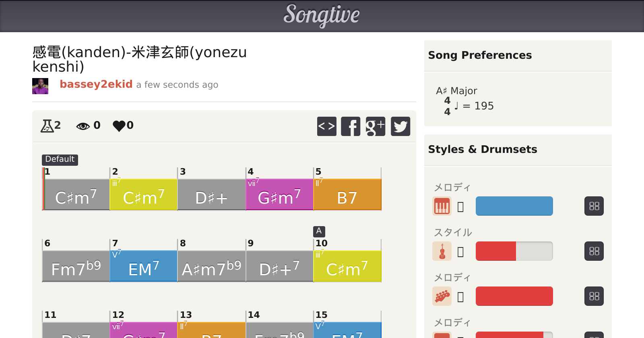Share the song on Facebook
Viewport: 644px width, 338px height.
pyautogui.click(x=351, y=126)
